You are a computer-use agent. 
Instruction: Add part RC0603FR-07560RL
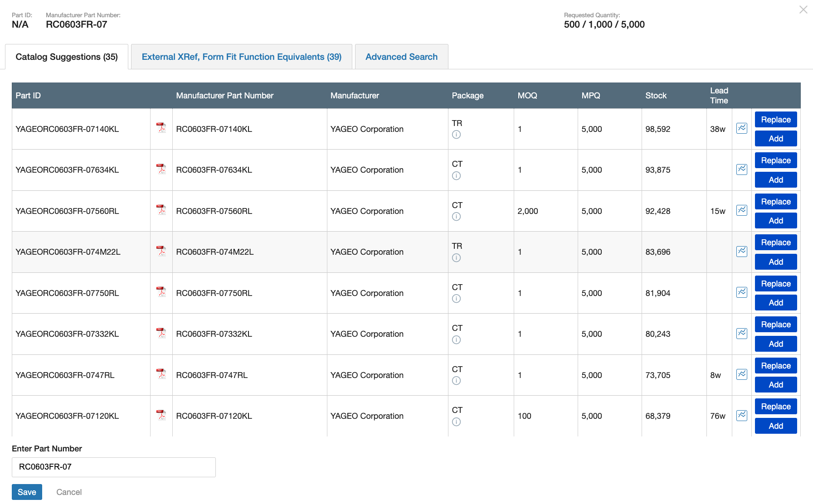(776, 221)
